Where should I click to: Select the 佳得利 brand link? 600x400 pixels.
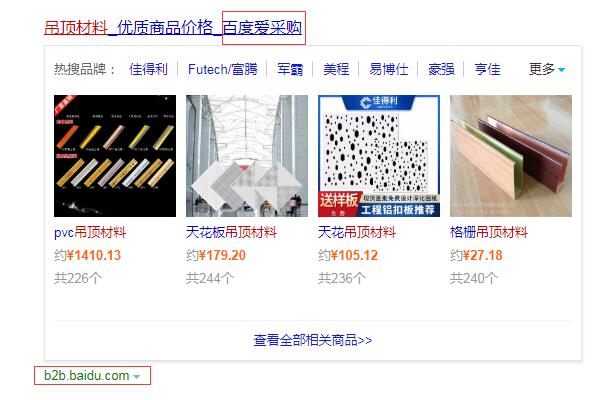tap(148, 69)
